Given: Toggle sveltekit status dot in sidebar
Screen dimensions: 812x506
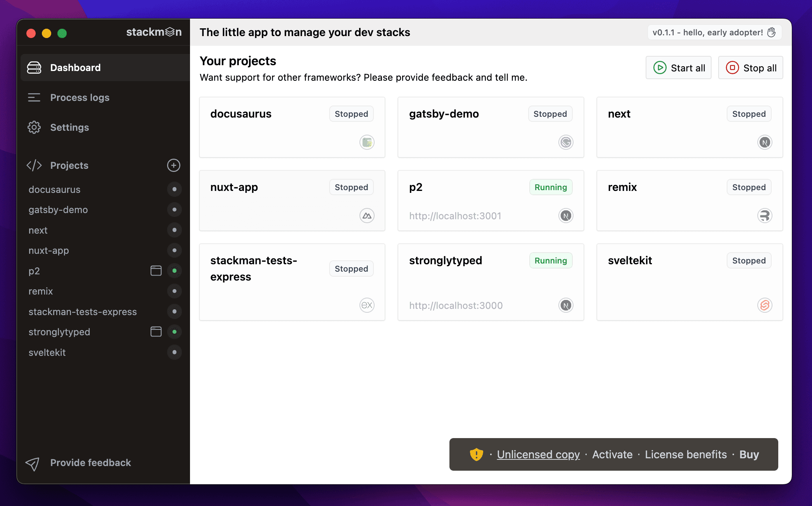Looking at the screenshot, I should (x=174, y=352).
